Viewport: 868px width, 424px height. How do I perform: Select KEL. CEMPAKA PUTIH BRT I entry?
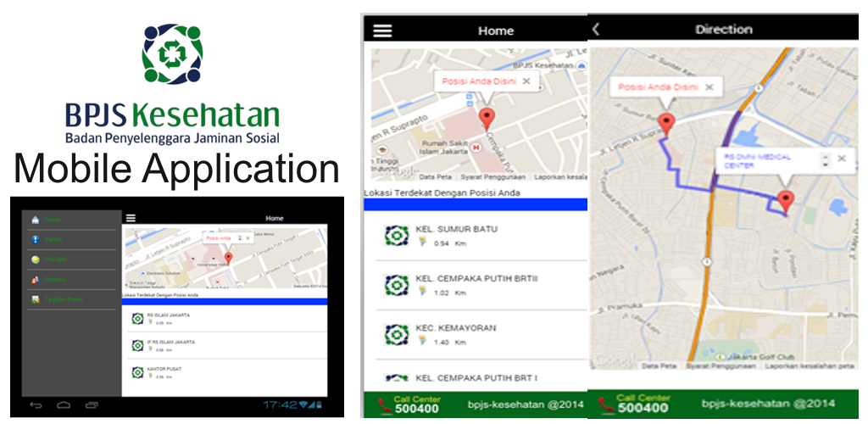(x=481, y=377)
